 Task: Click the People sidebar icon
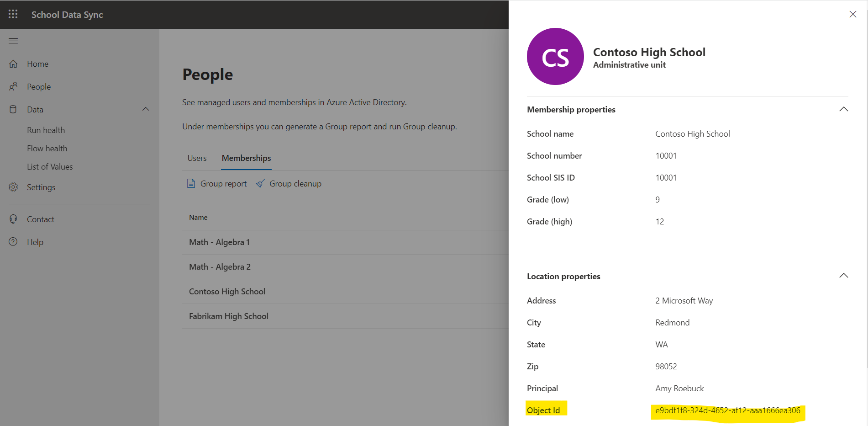(14, 86)
